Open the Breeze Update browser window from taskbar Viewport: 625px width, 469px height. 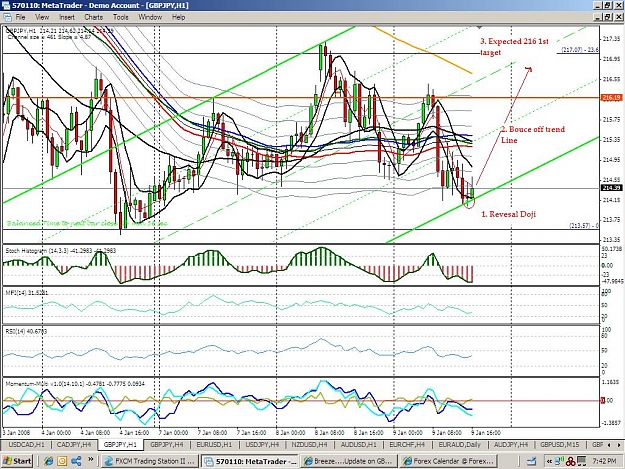pyautogui.click(x=349, y=461)
